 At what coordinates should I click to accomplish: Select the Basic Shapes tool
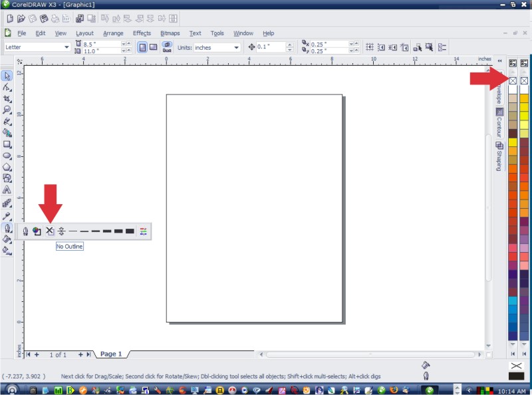[7, 178]
